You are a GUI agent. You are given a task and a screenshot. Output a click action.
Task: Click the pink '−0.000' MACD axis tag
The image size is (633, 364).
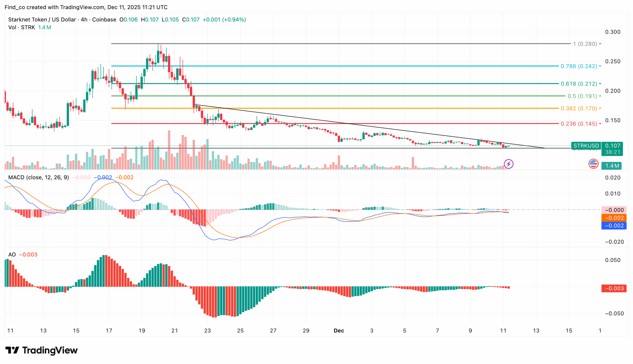click(613, 210)
